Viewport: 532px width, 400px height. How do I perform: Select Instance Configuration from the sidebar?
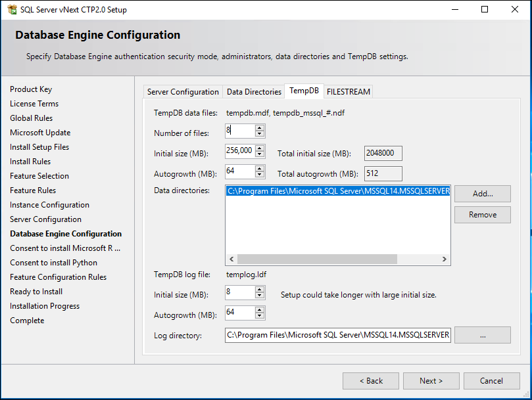tap(49, 204)
